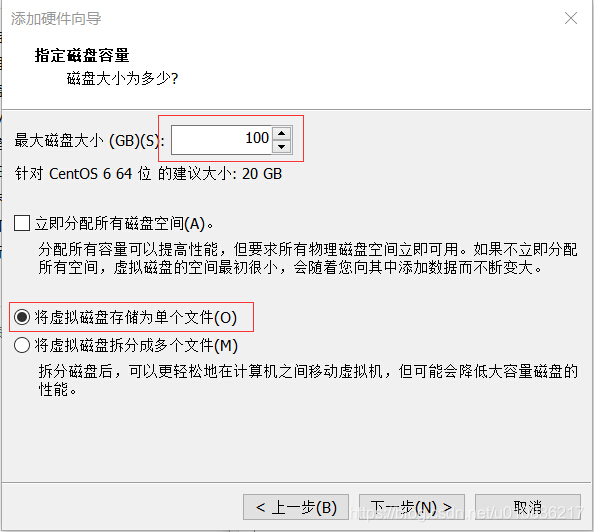Image resolution: width=594 pixels, height=532 pixels.
Task: Click the 添加硬件向导 window title
Action: pyautogui.click(x=56, y=19)
